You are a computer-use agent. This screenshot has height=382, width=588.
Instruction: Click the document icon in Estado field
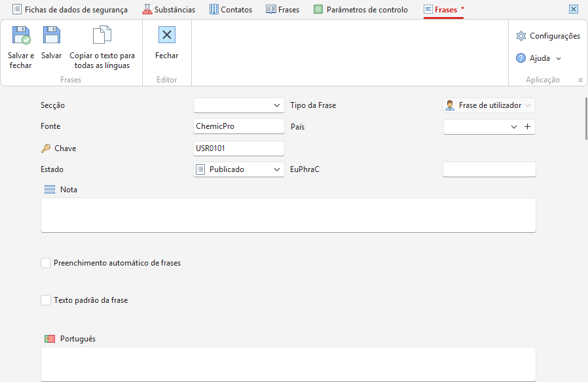200,169
